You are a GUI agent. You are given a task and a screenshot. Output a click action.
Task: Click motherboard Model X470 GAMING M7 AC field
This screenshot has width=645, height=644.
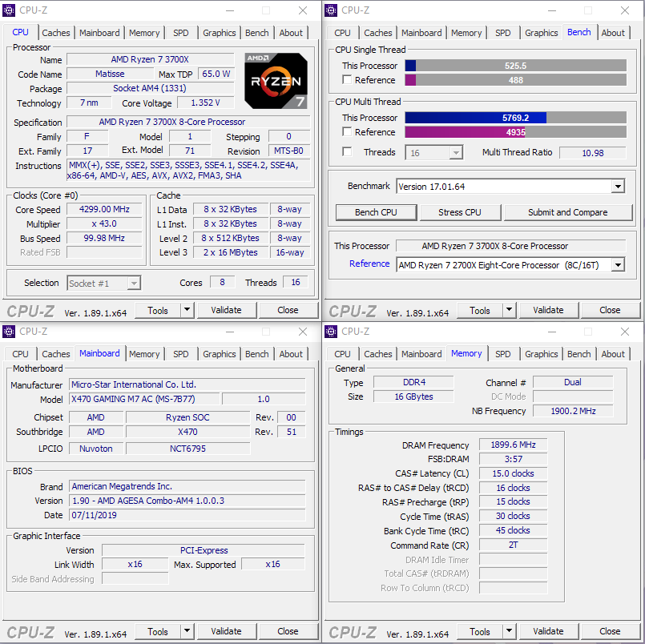pyautogui.click(x=144, y=399)
